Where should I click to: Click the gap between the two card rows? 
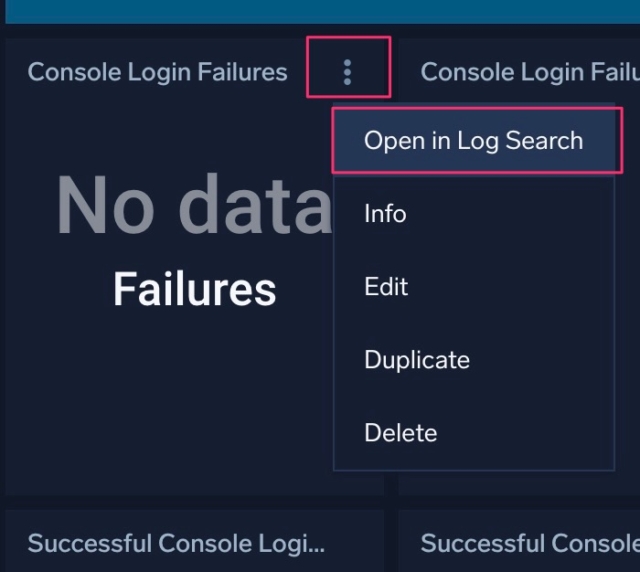coord(322,502)
